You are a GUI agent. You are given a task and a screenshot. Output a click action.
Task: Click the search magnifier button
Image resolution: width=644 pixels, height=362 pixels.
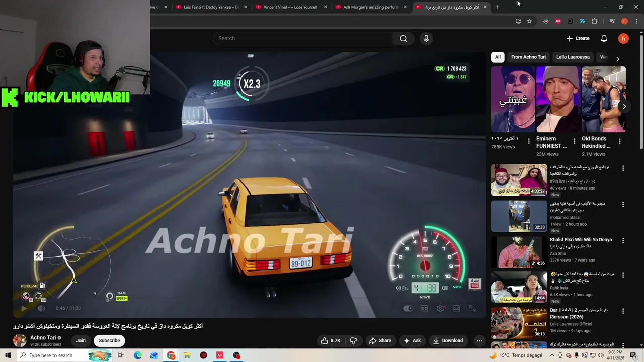[403, 38]
